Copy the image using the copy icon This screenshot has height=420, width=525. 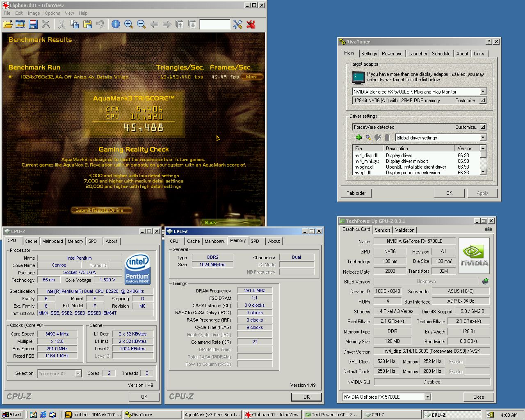click(x=75, y=24)
